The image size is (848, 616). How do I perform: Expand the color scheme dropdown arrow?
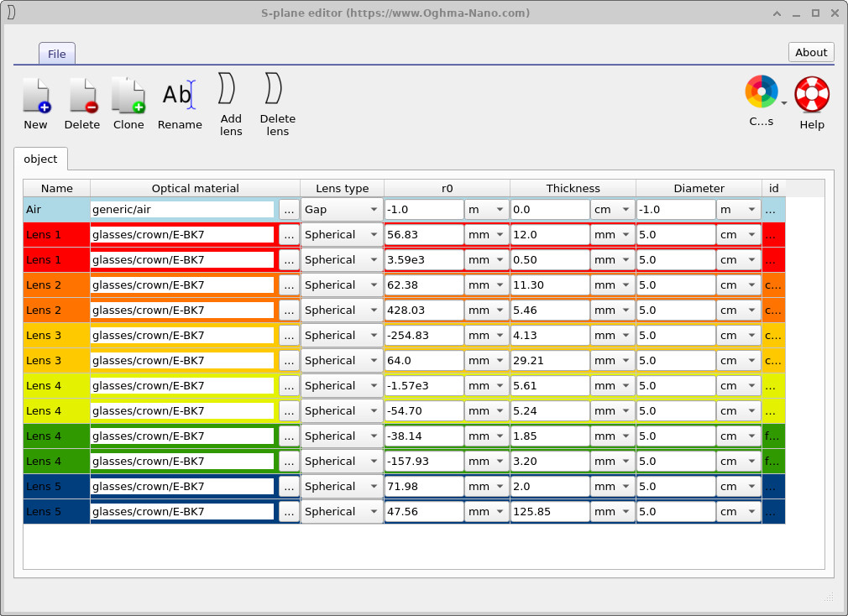pyautogui.click(x=782, y=102)
